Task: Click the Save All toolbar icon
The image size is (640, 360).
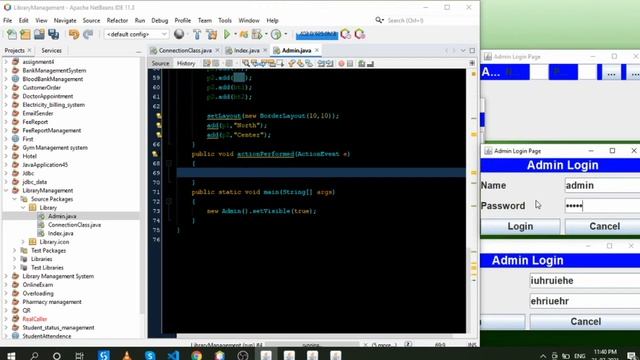Action: click(53, 34)
